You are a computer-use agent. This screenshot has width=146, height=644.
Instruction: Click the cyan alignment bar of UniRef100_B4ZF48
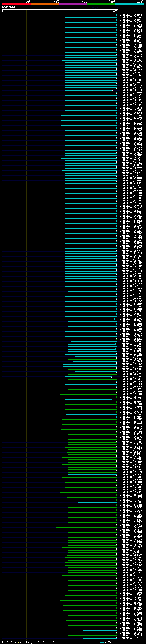[x=100, y=638]
